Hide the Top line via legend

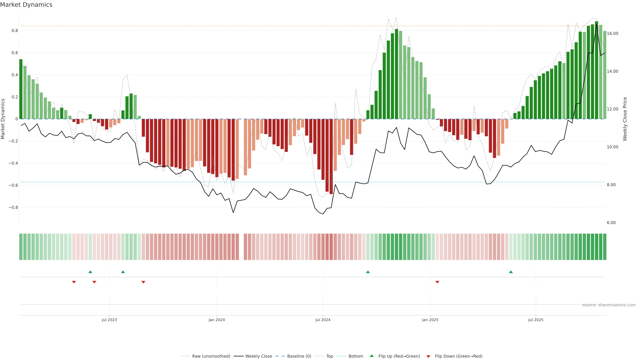(x=330, y=356)
